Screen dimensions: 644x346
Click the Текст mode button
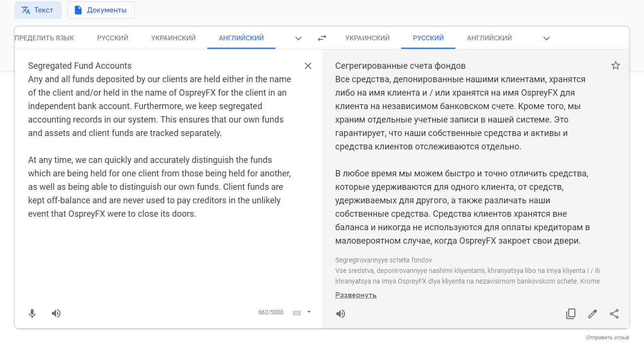click(x=38, y=10)
